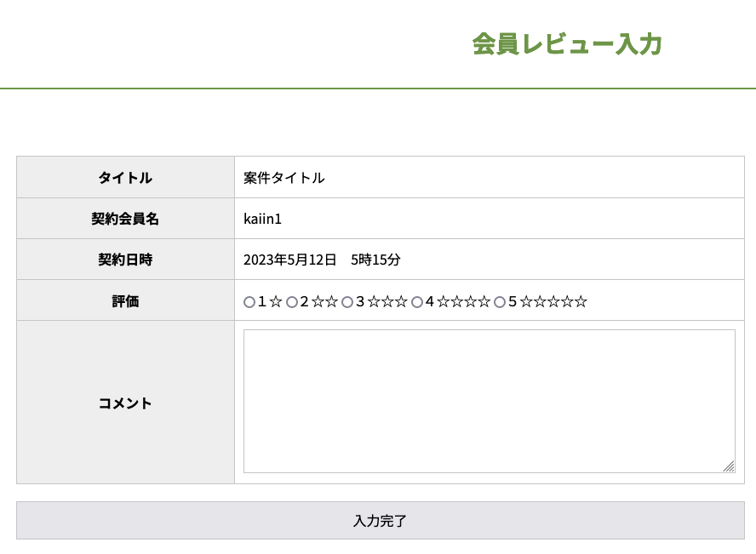Click the 案件タイトル value text
The width and height of the screenshot is (756, 554).
[283, 178]
